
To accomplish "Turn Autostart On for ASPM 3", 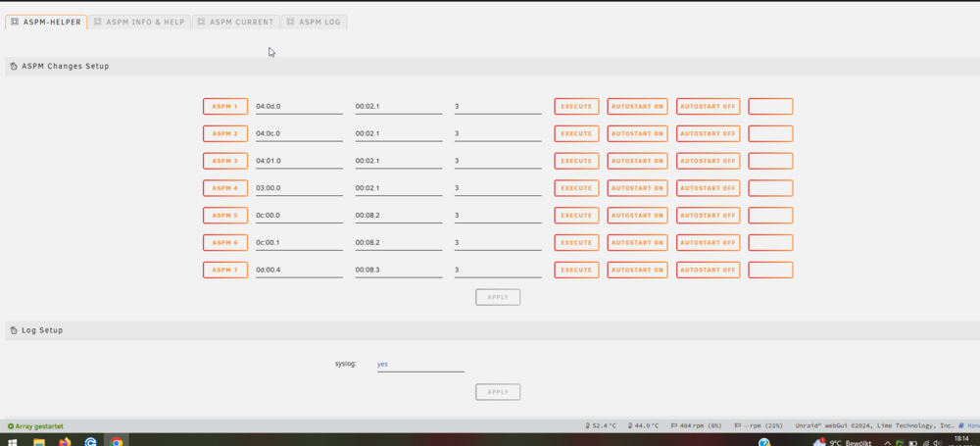I will 638,161.
